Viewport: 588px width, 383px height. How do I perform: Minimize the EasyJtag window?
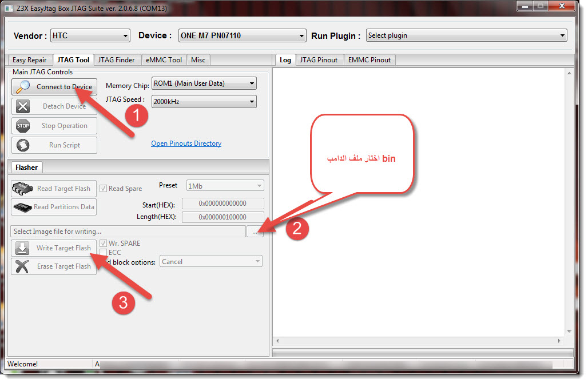(x=525, y=6)
